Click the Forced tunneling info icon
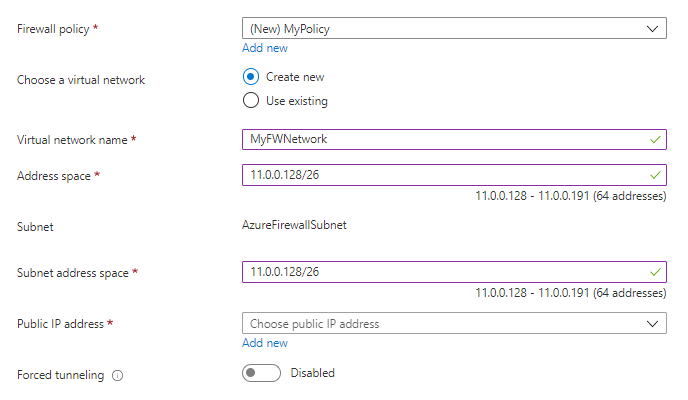Viewport: 688px width, 400px height. pos(118,376)
